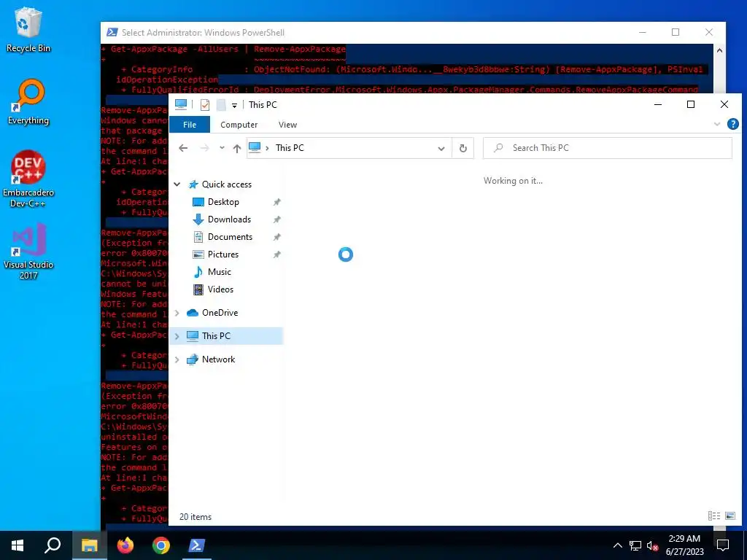Launch Firefox from the taskbar
Viewport: 747px width, 560px height.
125,545
